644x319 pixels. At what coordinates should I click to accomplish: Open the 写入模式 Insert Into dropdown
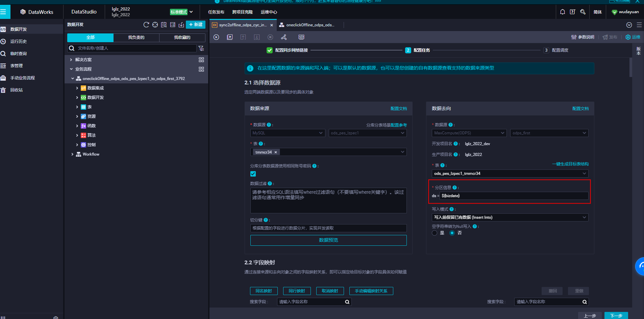[x=510, y=217]
